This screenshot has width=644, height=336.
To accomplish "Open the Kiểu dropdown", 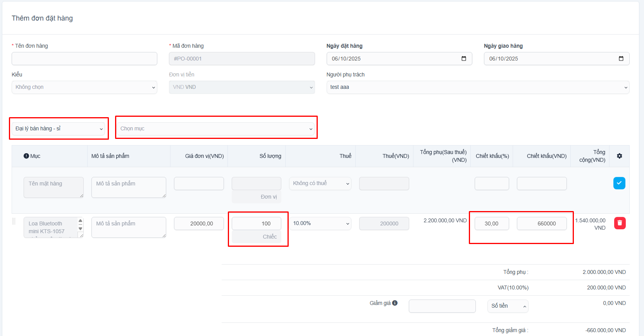I will click(x=84, y=87).
